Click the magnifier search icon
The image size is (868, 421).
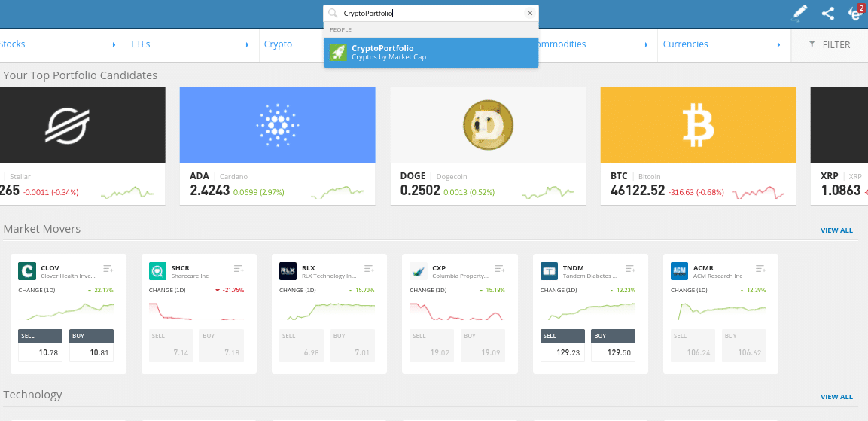(333, 14)
